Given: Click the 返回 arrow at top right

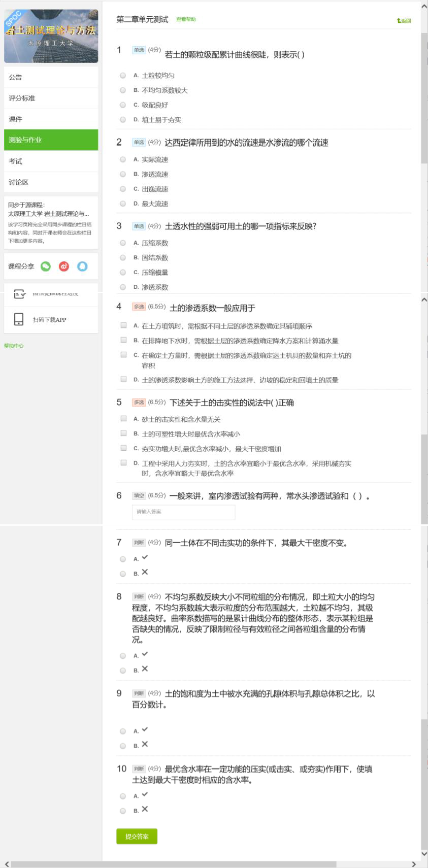Looking at the screenshot, I should (x=404, y=21).
